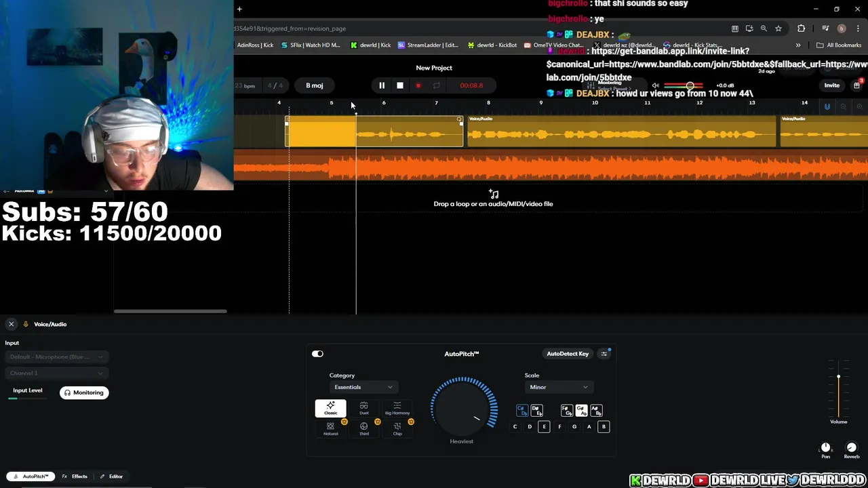Screen dimensions: 868x488
Task: Open the input device microphone dropdown
Action: point(57,357)
